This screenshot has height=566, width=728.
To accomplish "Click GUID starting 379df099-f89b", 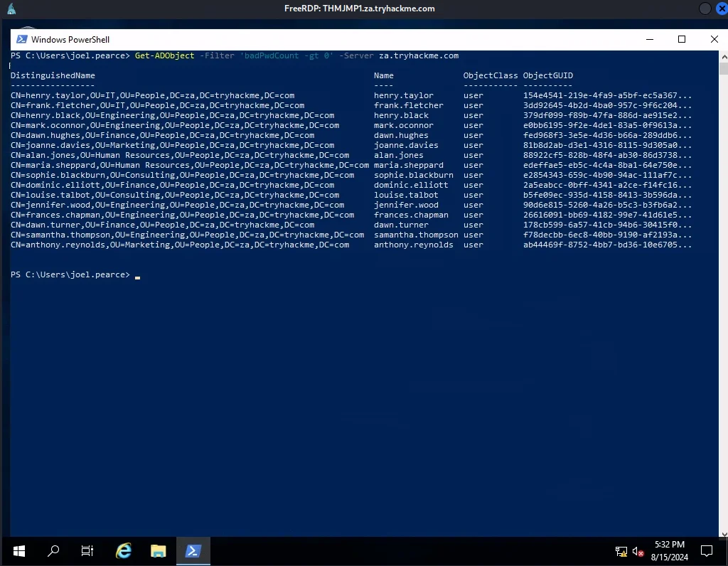I will point(607,115).
